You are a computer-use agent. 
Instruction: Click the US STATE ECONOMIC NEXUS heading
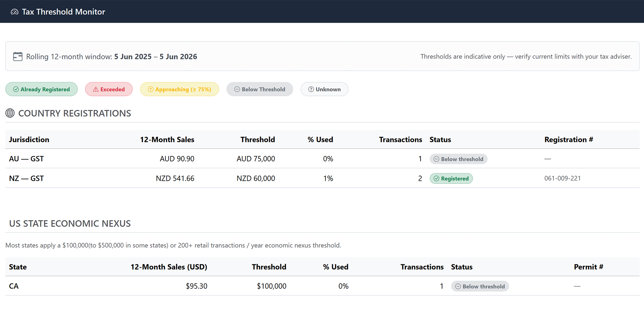(x=70, y=223)
